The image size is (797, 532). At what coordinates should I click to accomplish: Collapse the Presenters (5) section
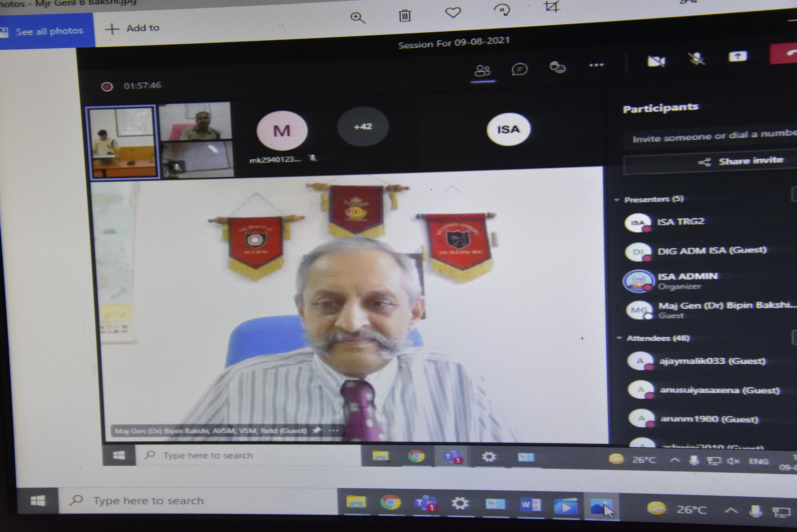point(617,200)
